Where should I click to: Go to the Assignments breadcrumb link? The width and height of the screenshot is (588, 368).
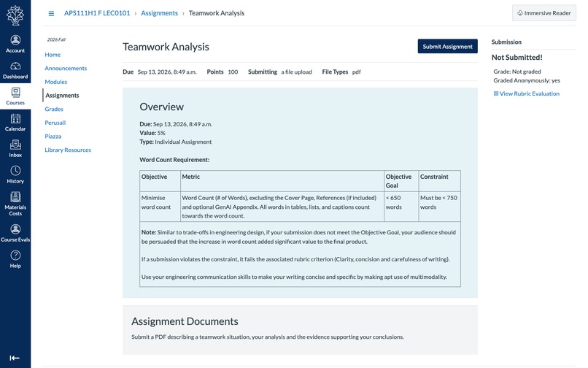click(x=159, y=13)
